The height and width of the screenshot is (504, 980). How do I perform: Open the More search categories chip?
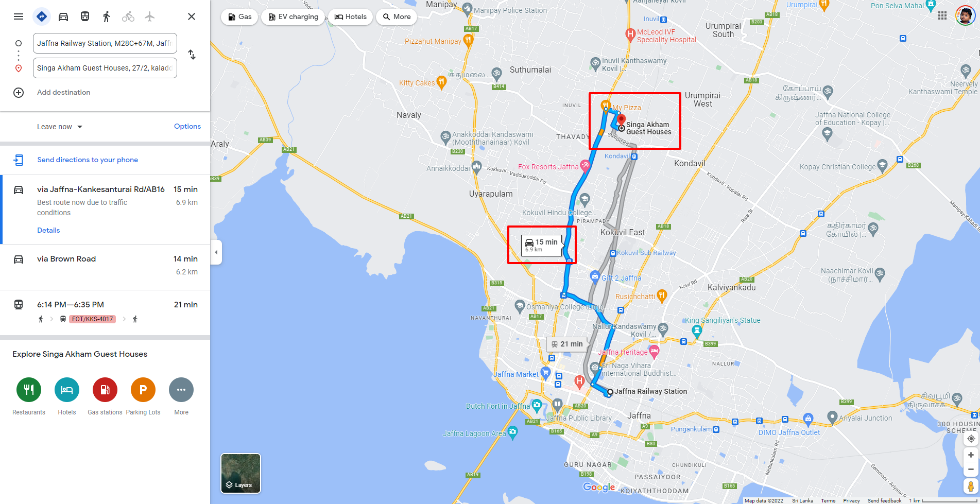point(397,16)
